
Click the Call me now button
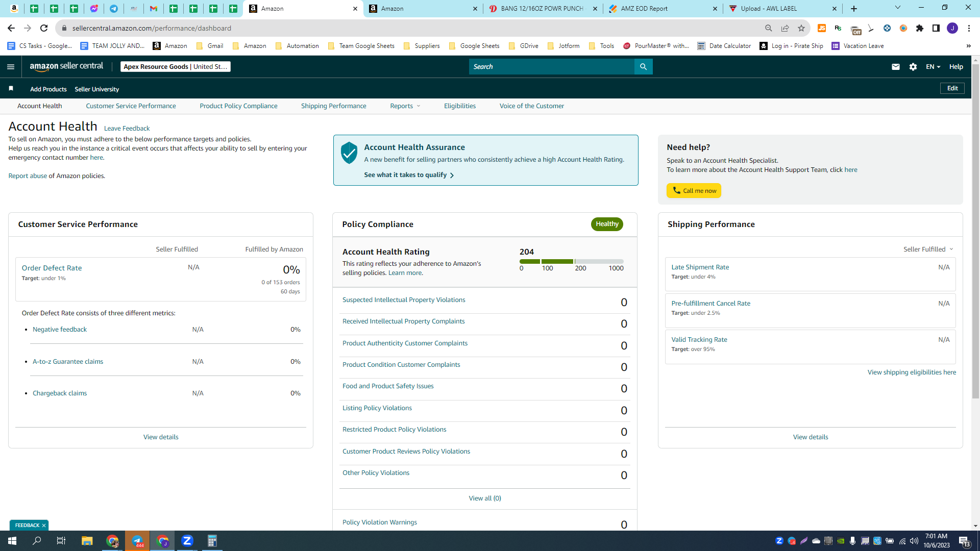click(694, 191)
